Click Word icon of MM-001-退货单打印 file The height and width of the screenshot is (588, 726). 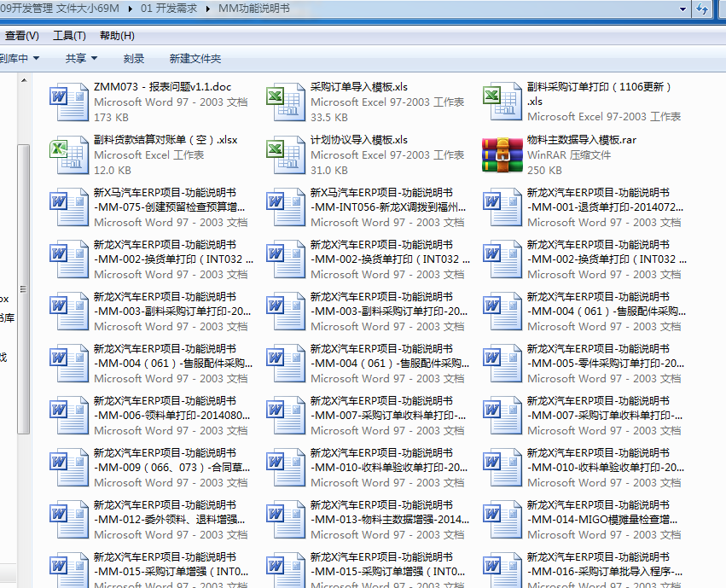pos(502,207)
